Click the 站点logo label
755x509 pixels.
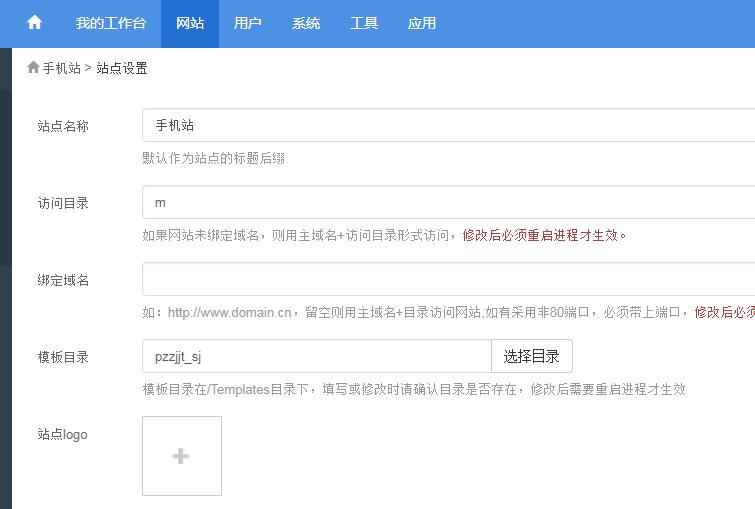pos(63,434)
